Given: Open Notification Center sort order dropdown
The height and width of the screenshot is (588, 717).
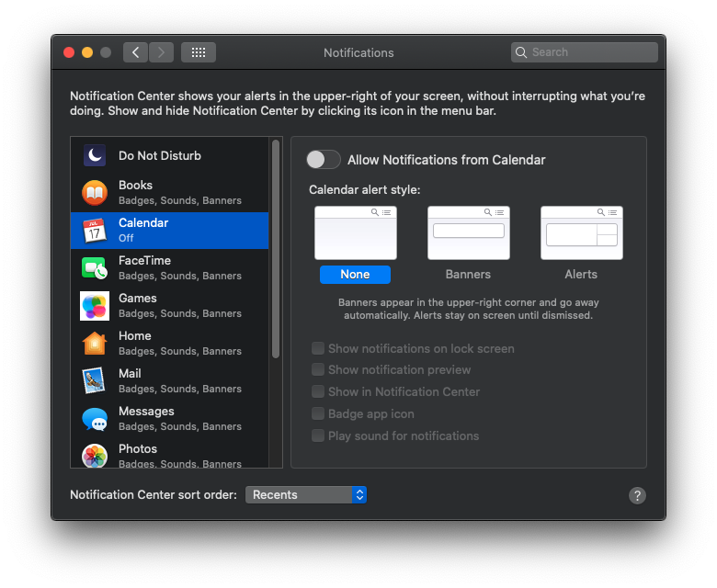Looking at the screenshot, I should (x=306, y=495).
